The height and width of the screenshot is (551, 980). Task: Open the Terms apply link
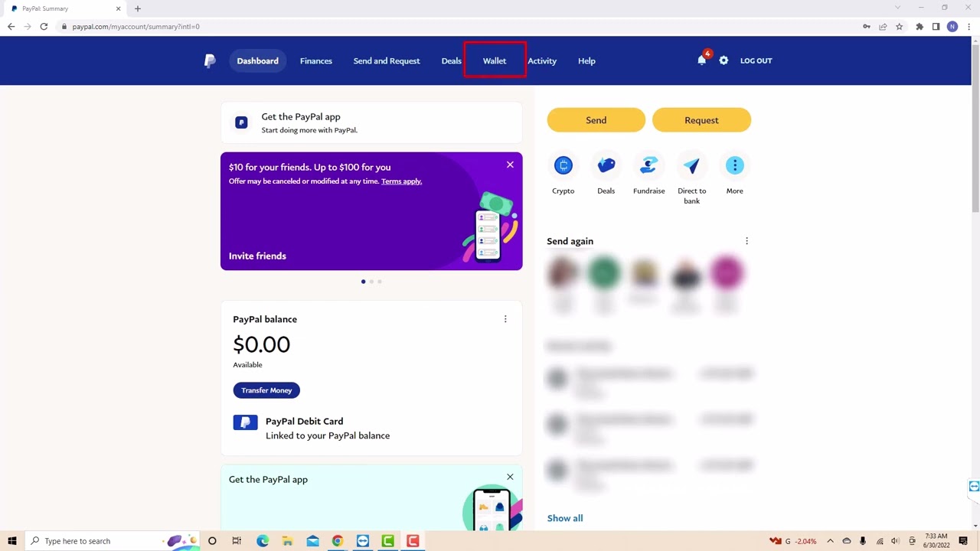pos(401,181)
